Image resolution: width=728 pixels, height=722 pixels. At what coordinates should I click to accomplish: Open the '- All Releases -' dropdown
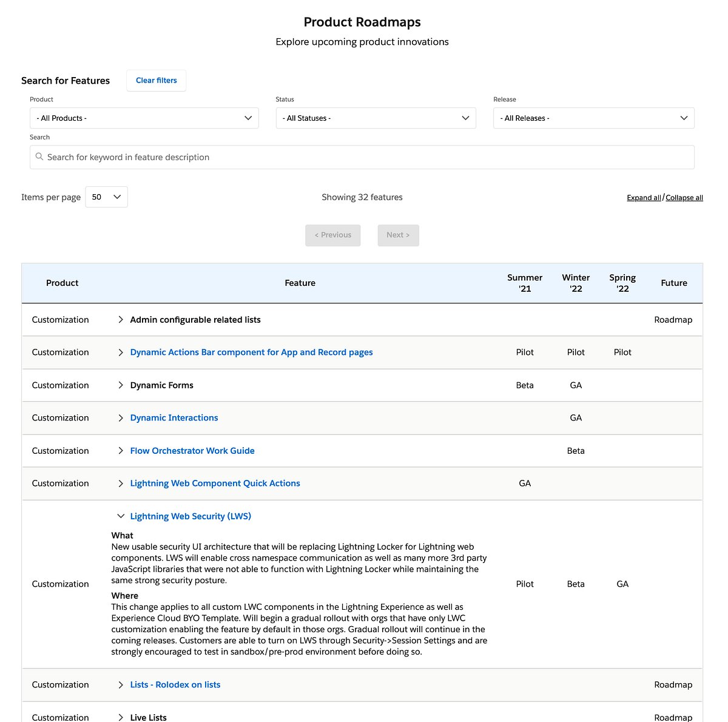coord(593,118)
